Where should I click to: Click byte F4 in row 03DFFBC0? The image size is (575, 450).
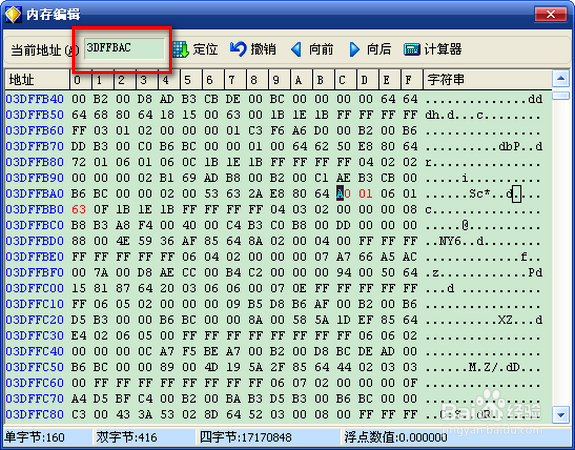[x=145, y=225]
